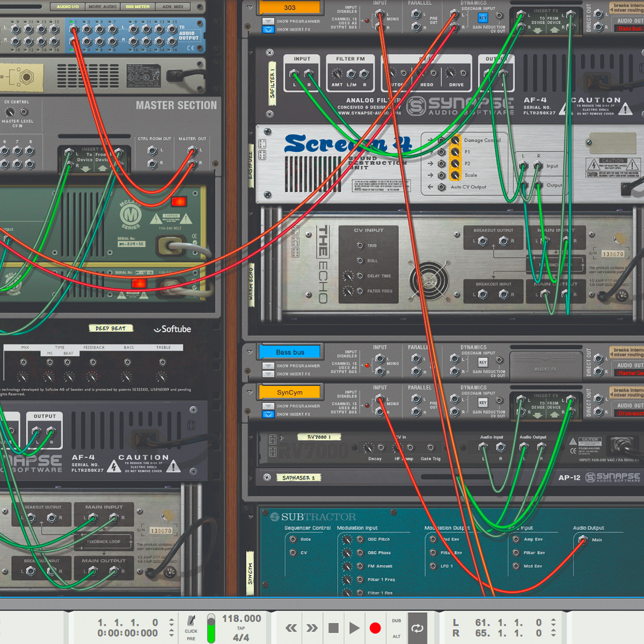Toggle KEY sidechain button on 303 channel
Image resolution: width=644 pixels, height=644 pixels.
click(483, 18)
